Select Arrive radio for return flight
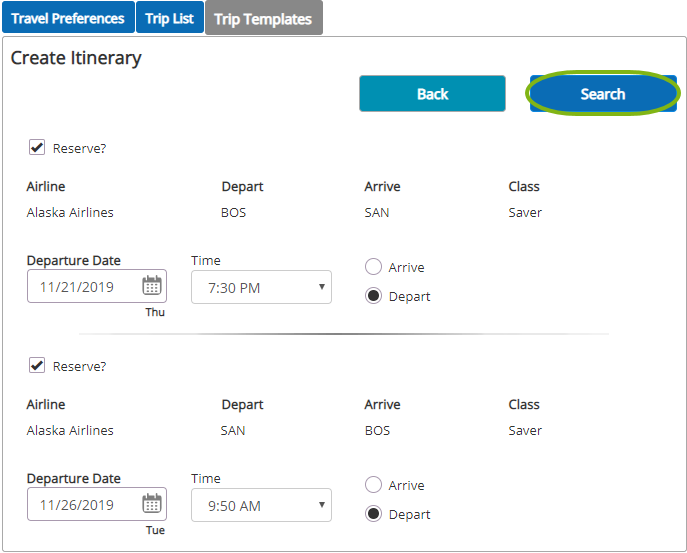 [373, 485]
